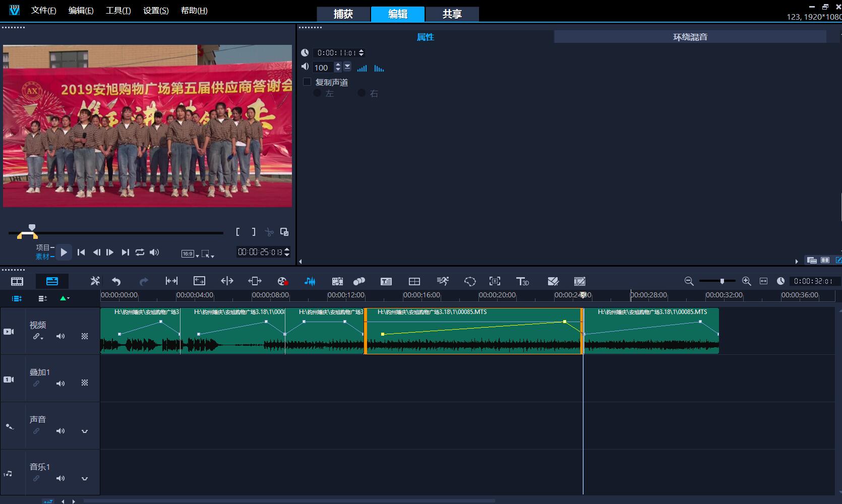Mute the 叠加1 track
This screenshot has width=842, height=504.
(x=61, y=384)
